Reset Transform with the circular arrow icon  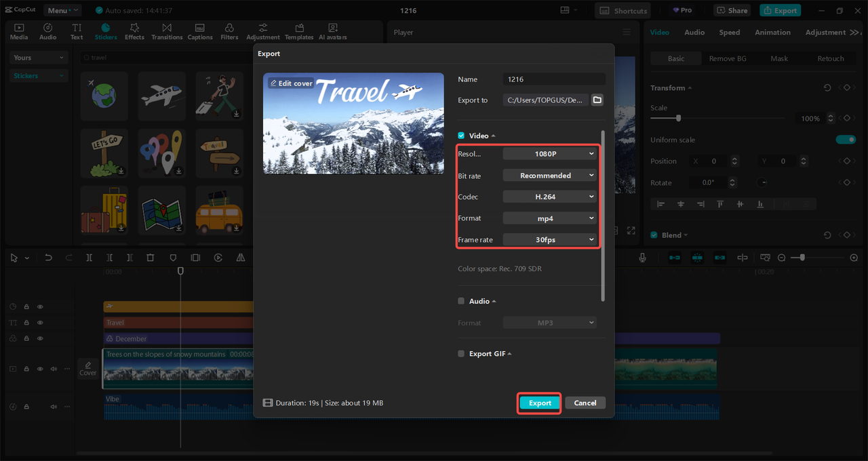pos(827,88)
